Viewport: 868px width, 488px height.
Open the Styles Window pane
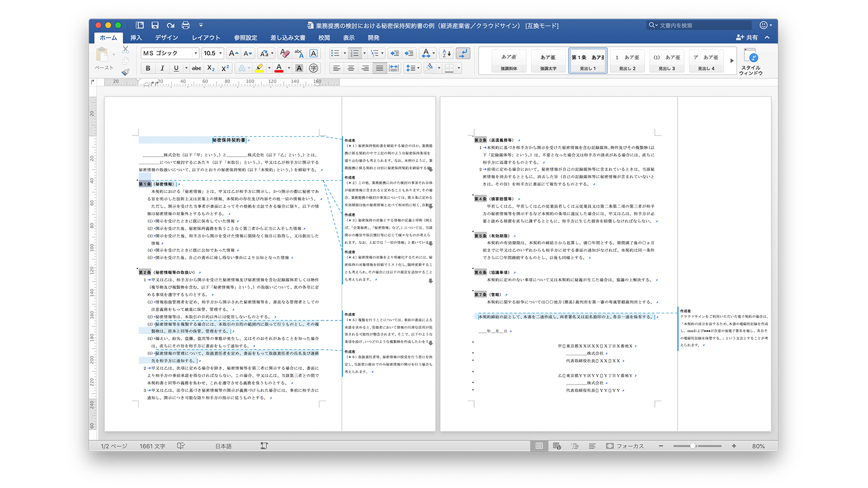pyautogui.click(x=751, y=62)
